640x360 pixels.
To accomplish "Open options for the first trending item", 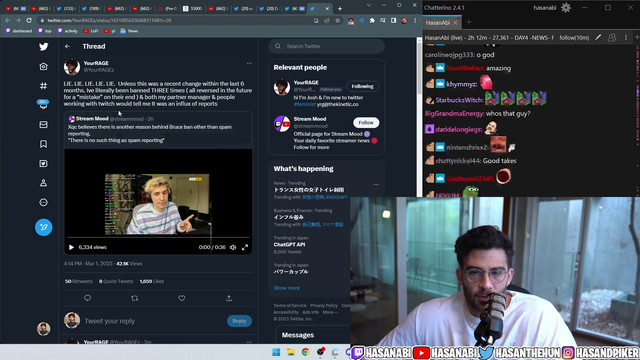I will [376, 184].
